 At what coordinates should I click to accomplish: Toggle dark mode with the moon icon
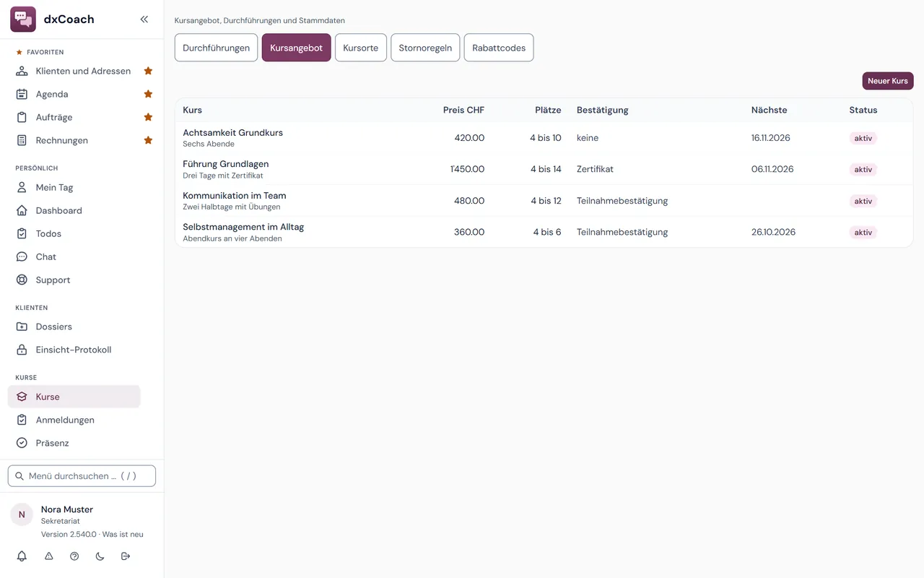tap(100, 556)
